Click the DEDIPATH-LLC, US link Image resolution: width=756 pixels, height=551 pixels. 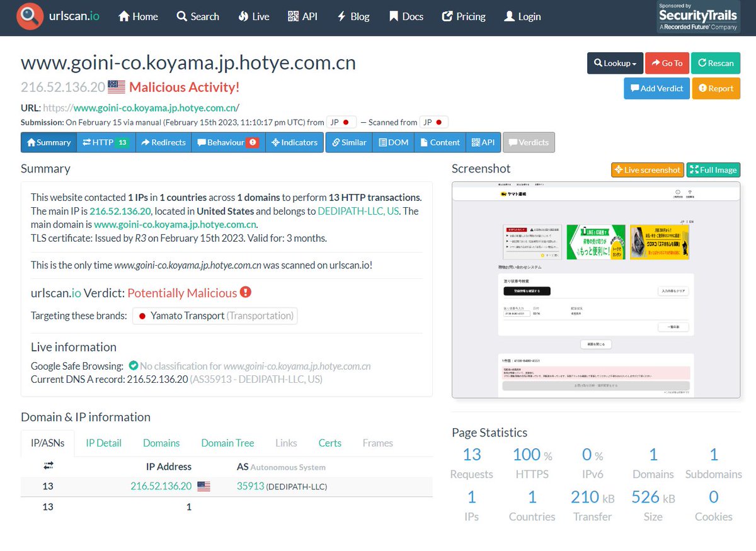358,211
